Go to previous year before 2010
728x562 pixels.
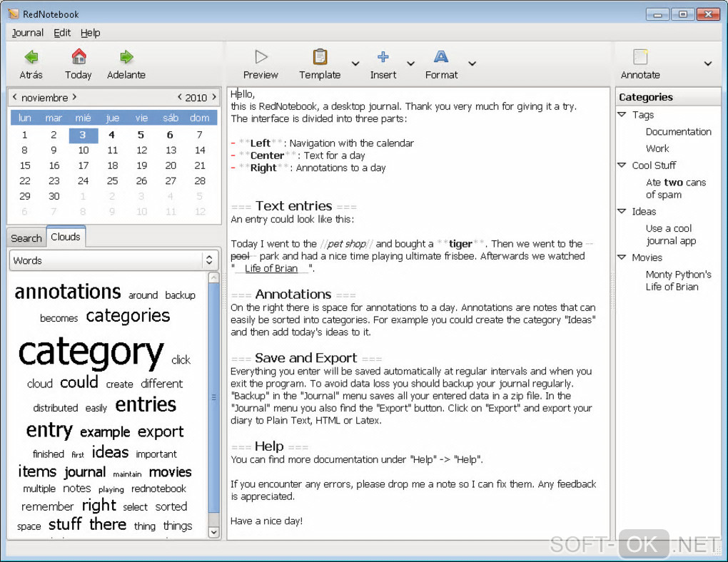click(180, 97)
